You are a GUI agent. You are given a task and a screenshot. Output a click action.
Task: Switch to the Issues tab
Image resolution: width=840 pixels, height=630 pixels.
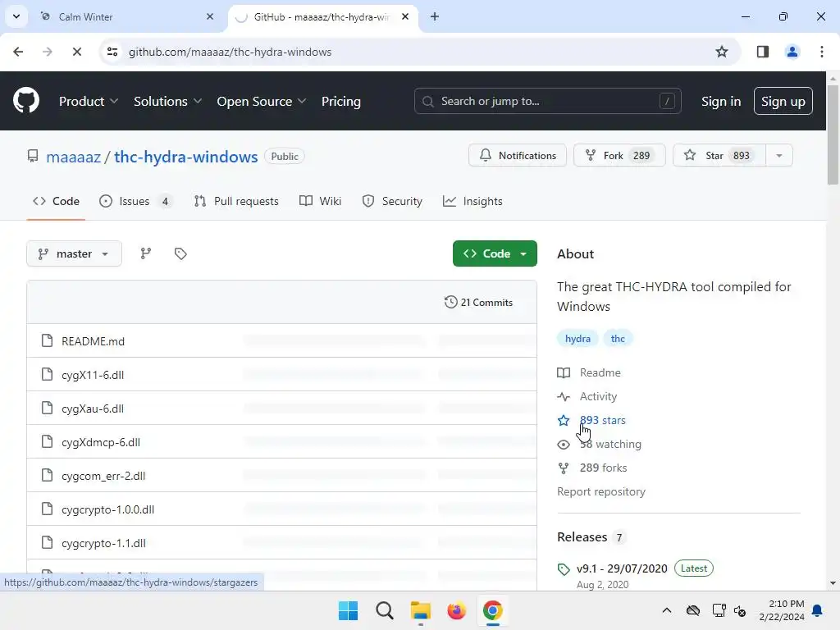coord(136,202)
